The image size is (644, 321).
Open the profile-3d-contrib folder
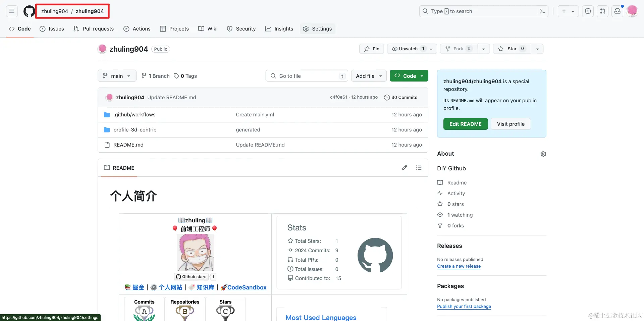click(135, 130)
